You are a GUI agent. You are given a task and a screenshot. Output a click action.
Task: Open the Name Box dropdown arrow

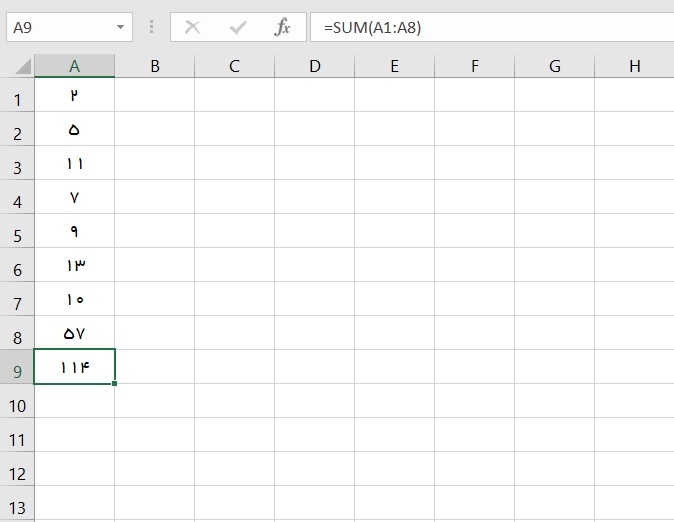(x=121, y=28)
